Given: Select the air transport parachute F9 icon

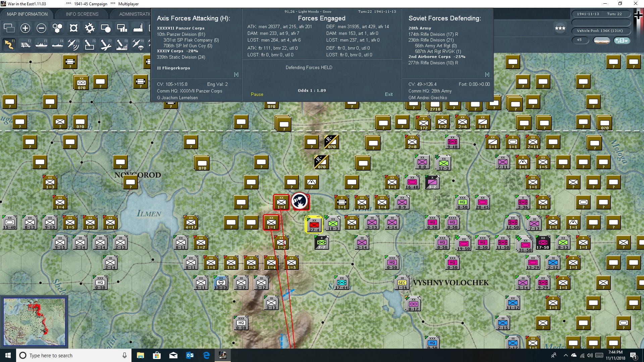Looking at the screenshot, I should tap(138, 44).
